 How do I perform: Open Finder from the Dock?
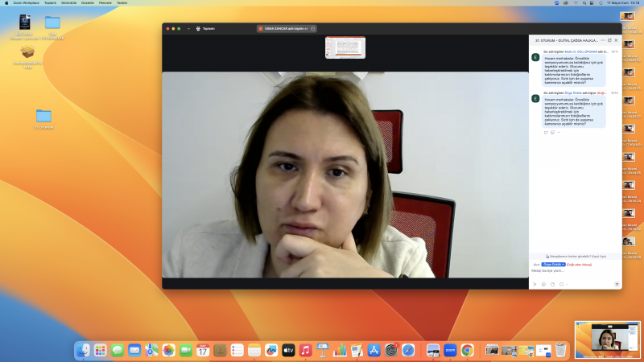tap(83, 350)
